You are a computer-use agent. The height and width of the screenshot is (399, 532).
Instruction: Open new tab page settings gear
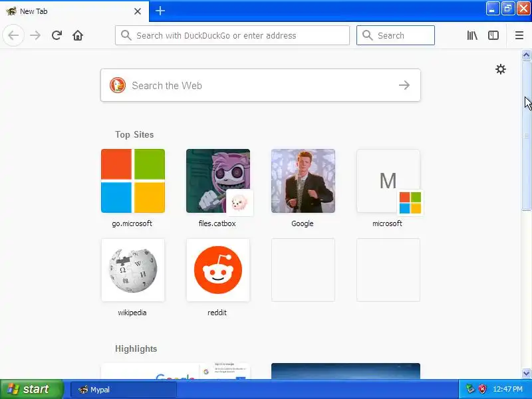pyautogui.click(x=501, y=69)
